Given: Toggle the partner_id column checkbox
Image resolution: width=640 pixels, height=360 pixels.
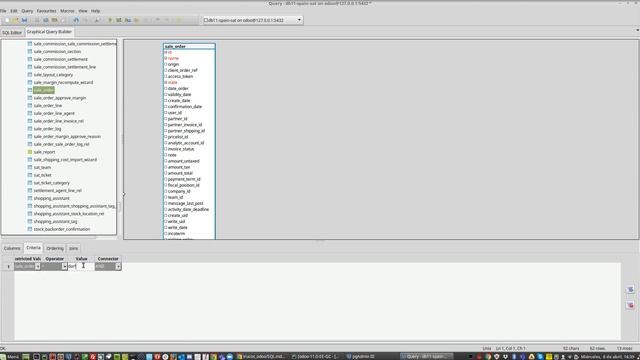Looking at the screenshot, I should pos(166,119).
